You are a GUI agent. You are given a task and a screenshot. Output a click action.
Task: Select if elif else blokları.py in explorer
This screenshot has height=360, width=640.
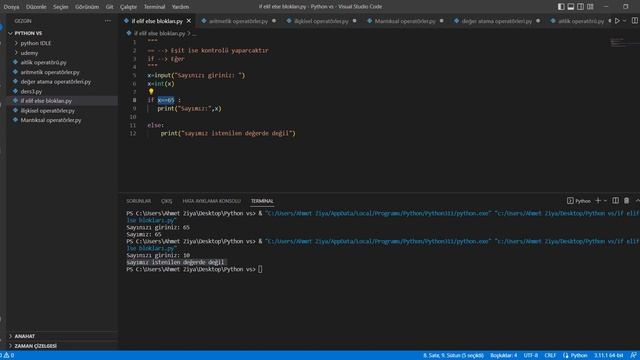[61, 101]
